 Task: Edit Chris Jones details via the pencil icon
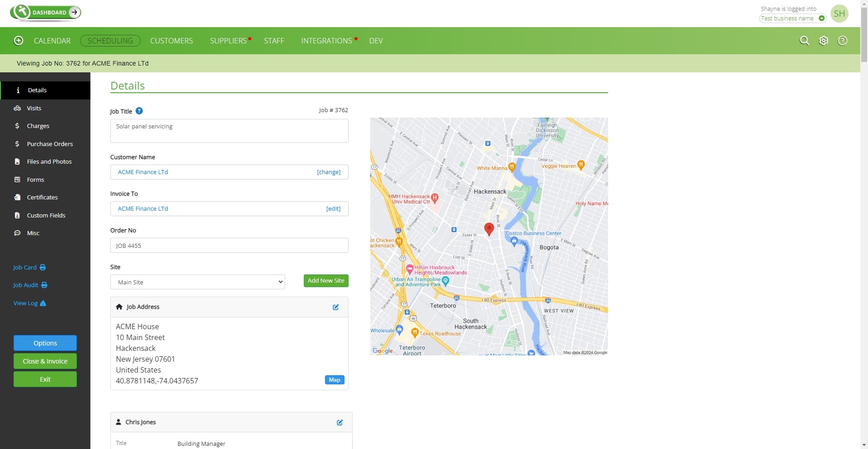(340, 422)
